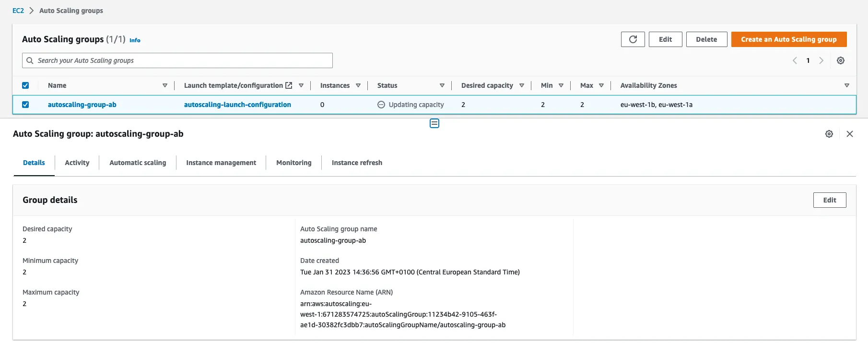Image resolution: width=868 pixels, height=344 pixels.
Task: Click the refresh icon button
Action: click(633, 39)
